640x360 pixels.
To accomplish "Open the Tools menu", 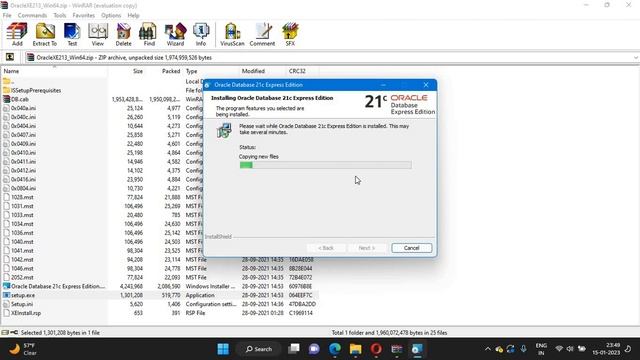I will (60, 16).
